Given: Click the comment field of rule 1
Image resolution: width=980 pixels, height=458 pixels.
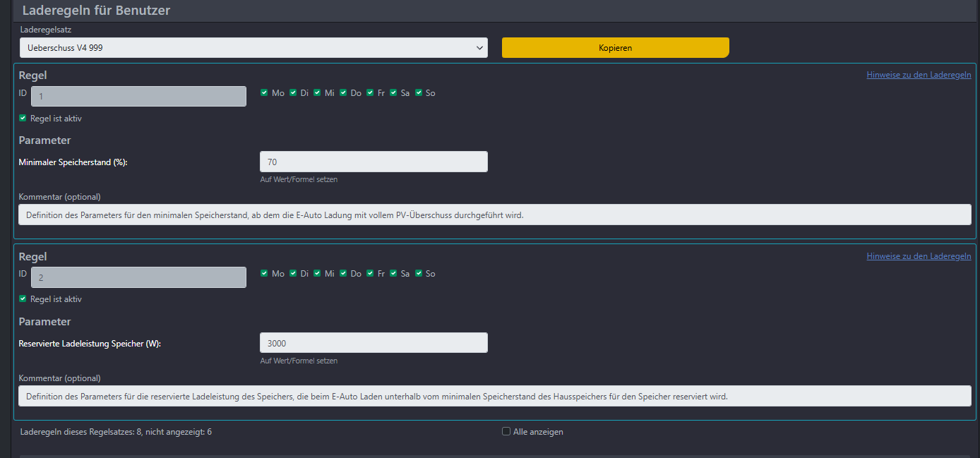Looking at the screenshot, I should (494, 215).
